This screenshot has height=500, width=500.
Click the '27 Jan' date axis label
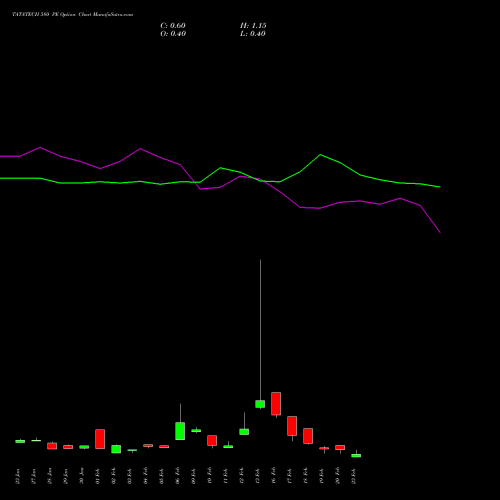[34, 476]
